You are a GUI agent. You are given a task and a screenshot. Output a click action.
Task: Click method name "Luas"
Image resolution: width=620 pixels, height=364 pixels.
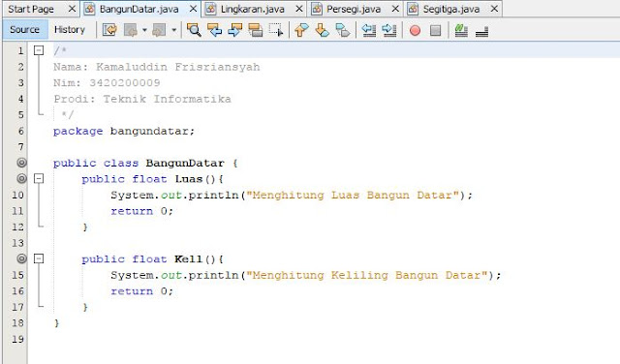click(189, 179)
